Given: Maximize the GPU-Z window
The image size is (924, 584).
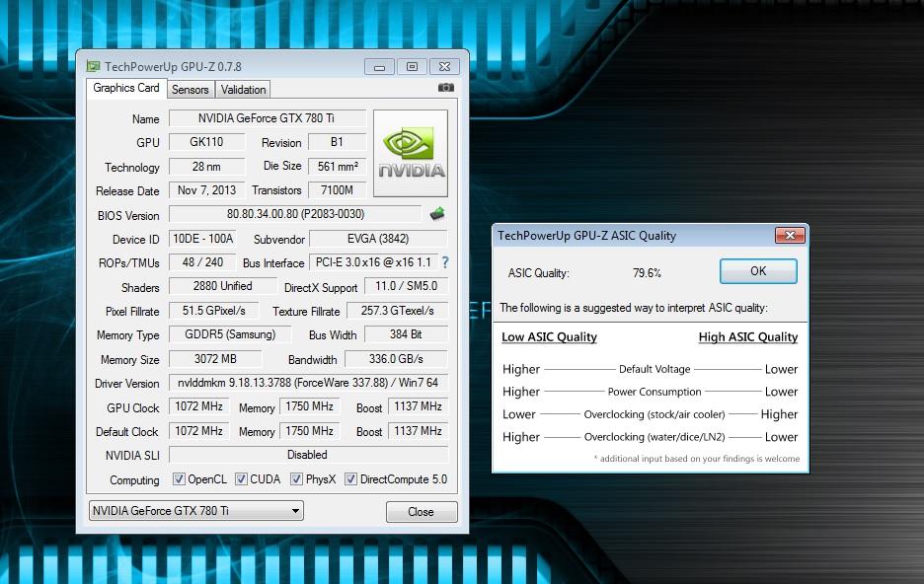Looking at the screenshot, I should (412, 67).
